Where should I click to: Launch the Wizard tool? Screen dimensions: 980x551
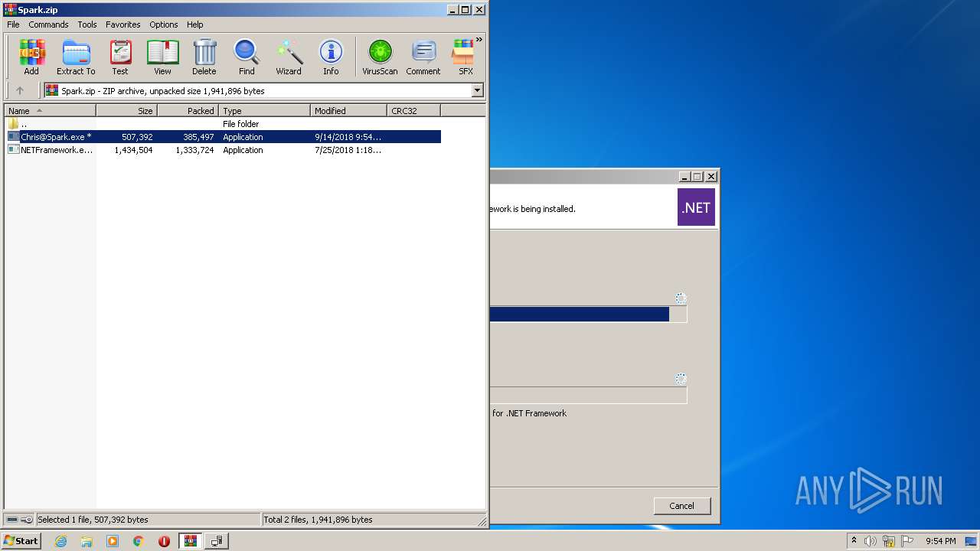(x=289, y=57)
